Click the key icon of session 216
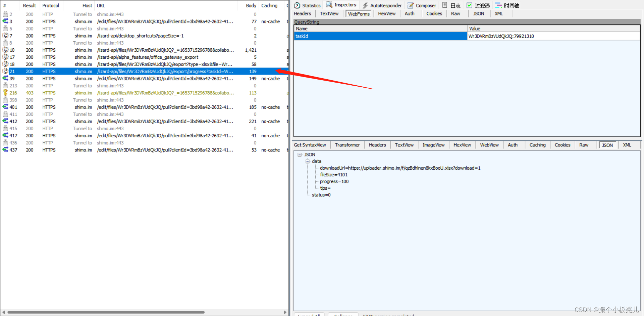 click(5, 93)
